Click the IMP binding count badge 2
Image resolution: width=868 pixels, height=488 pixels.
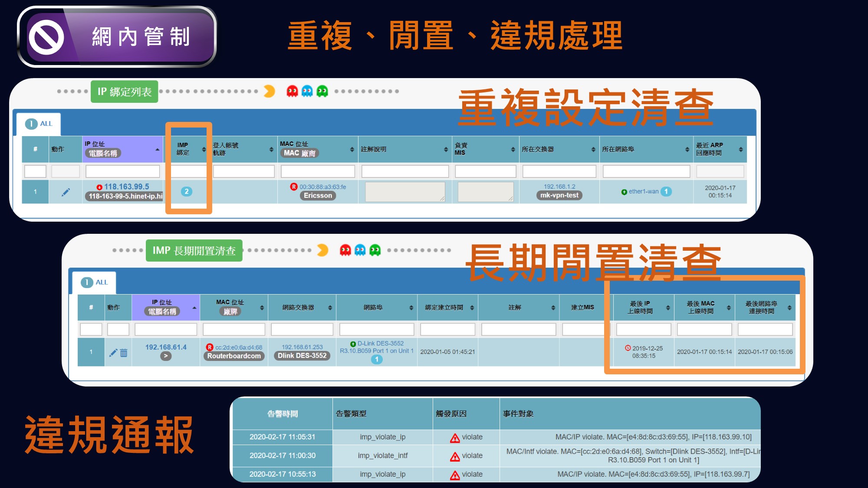coord(187,191)
